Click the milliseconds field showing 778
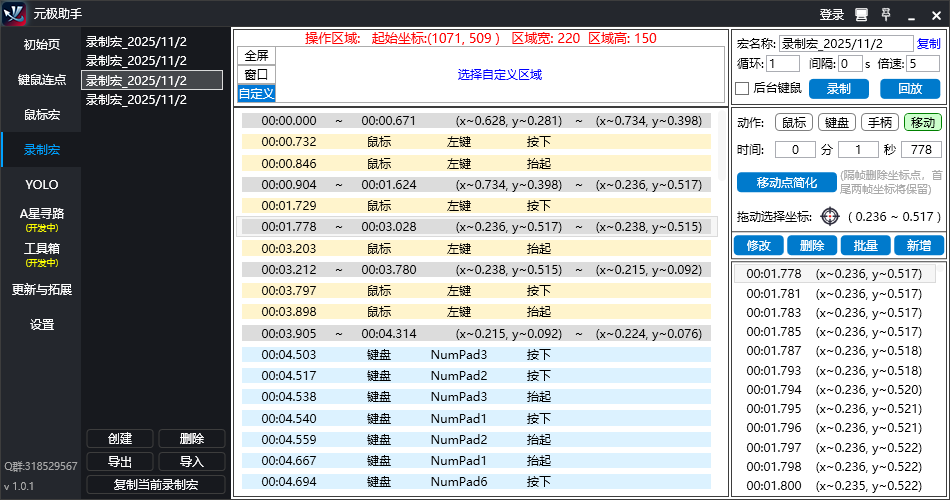This screenshot has width=950, height=500. (x=921, y=150)
